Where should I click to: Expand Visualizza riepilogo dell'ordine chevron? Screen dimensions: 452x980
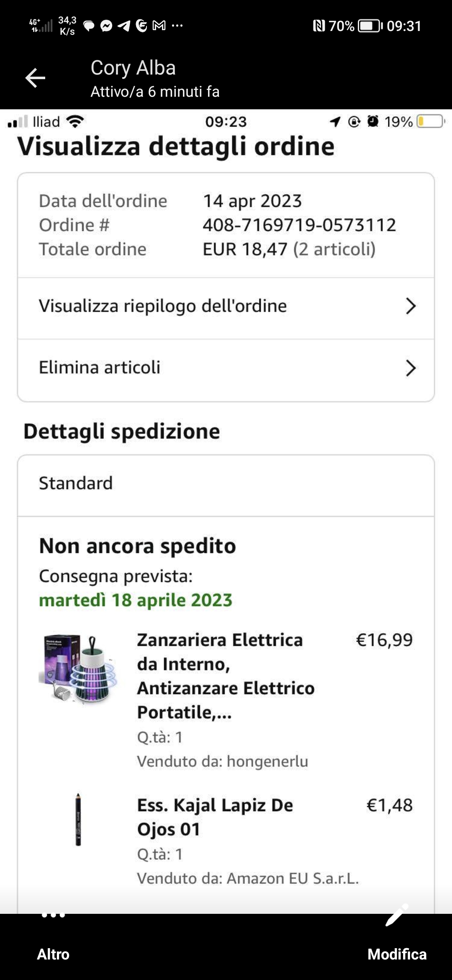pyautogui.click(x=411, y=306)
